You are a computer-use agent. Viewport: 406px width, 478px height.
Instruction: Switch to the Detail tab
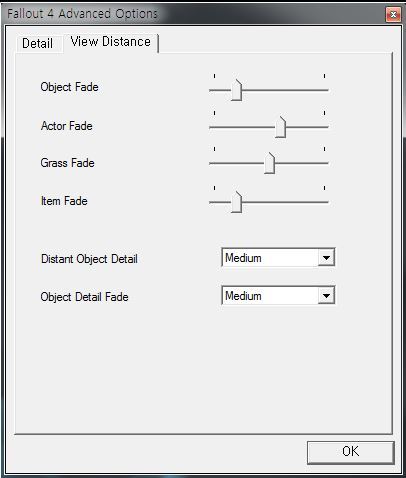[x=38, y=44]
